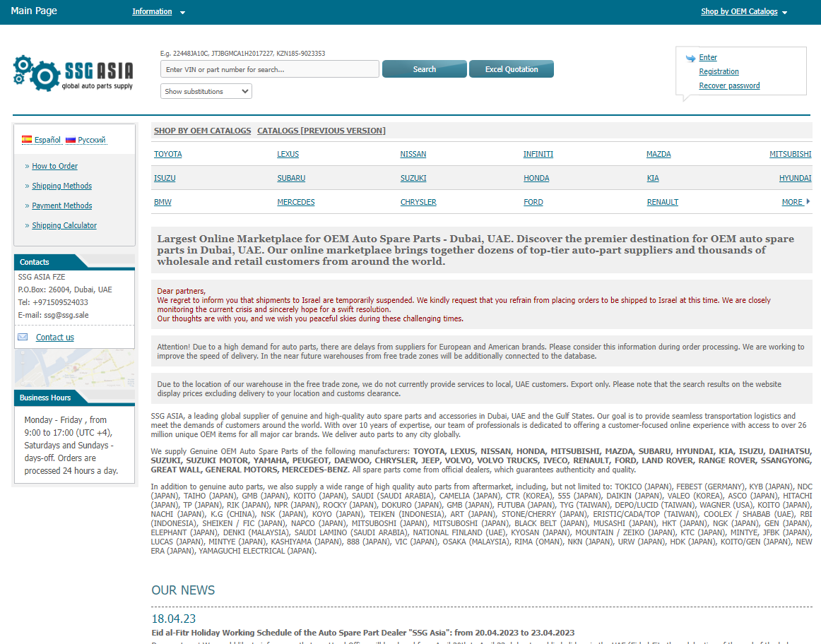
Task: Click the Eid al-Fitr Holiday news headline
Action: tap(363, 633)
